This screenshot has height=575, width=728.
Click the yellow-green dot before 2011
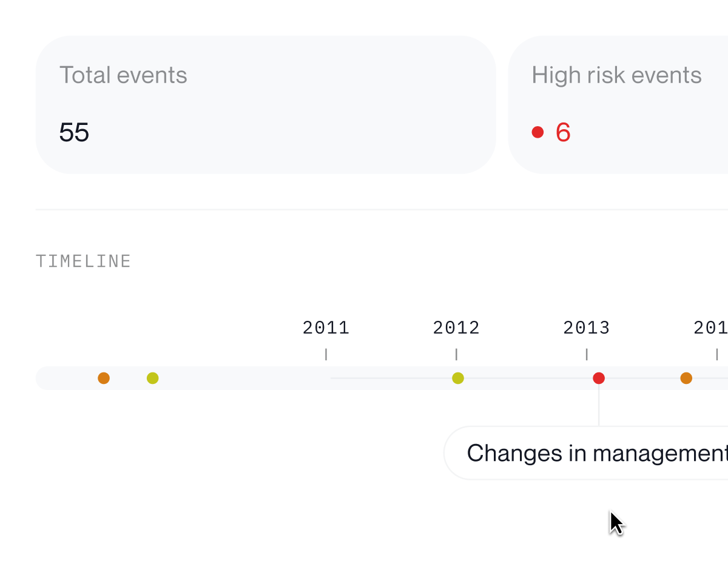click(x=153, y=378)
